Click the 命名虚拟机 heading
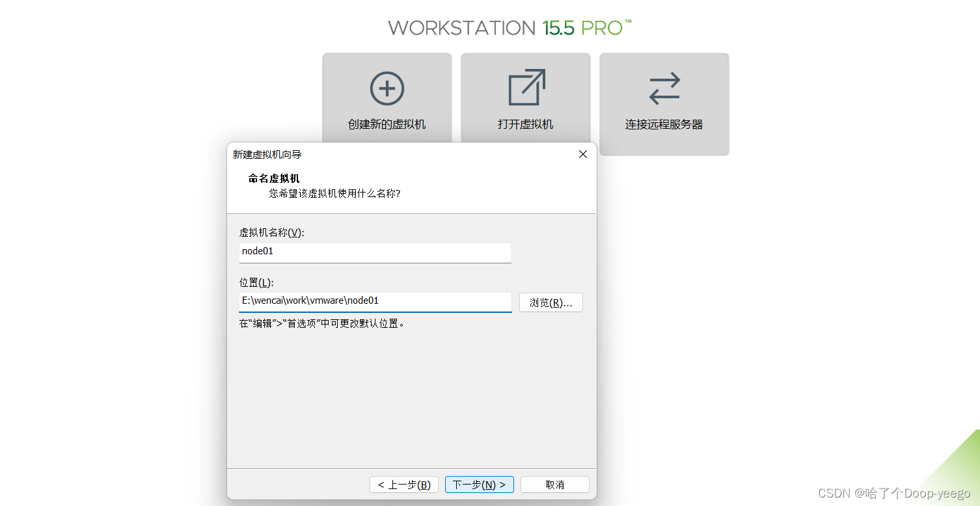The width and height of the screenshot is (980, 506). tap(274, 178)
